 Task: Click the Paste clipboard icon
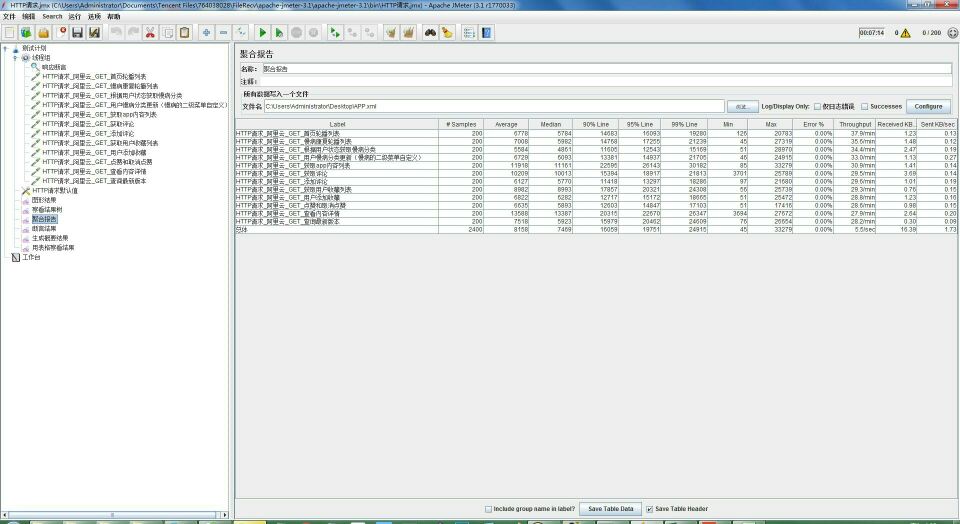[x=185, y=33]
